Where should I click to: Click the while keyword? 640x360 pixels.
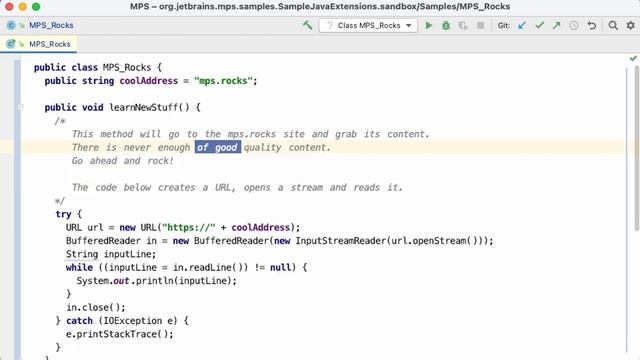[x=79, y=267]
